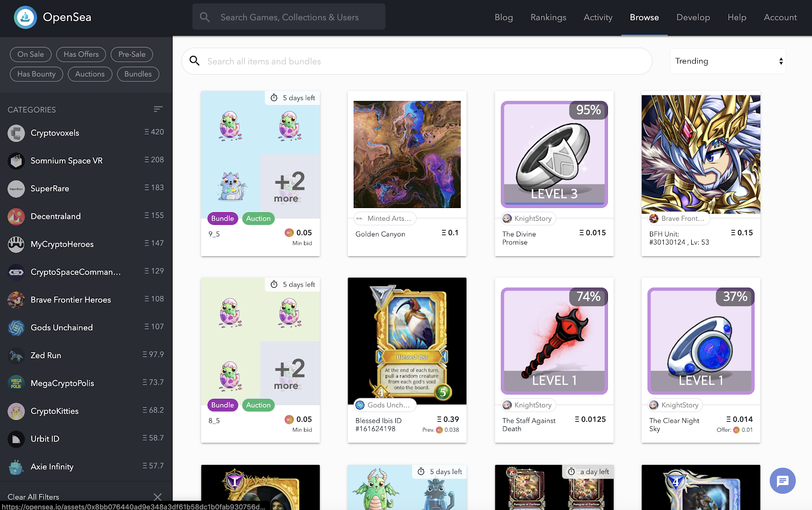This screenshot has height=510, width=812.
Task: Clear all filters with the X icon
Action: click(157, 497)
